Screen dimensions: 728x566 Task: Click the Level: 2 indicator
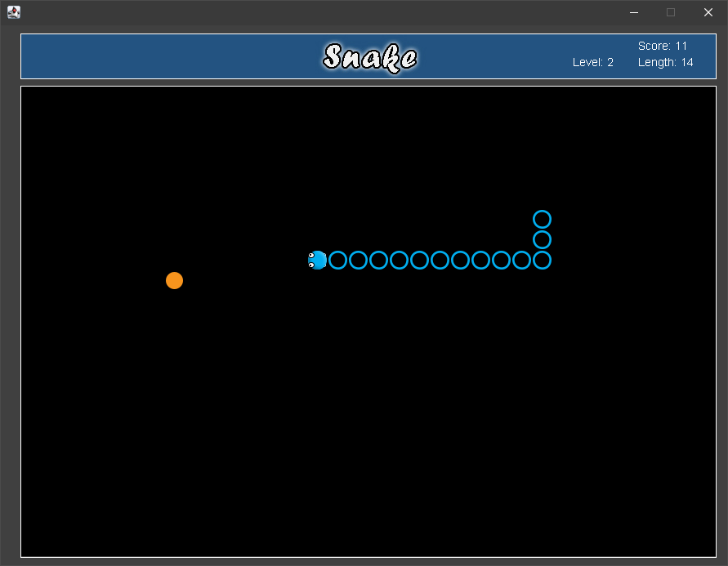click(592, 62)
